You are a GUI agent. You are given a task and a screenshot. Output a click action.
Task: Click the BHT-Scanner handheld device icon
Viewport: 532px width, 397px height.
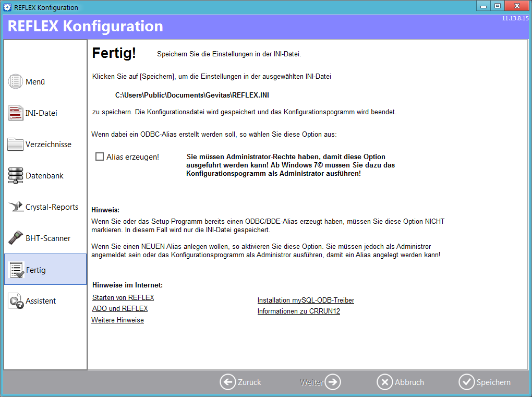16,237
